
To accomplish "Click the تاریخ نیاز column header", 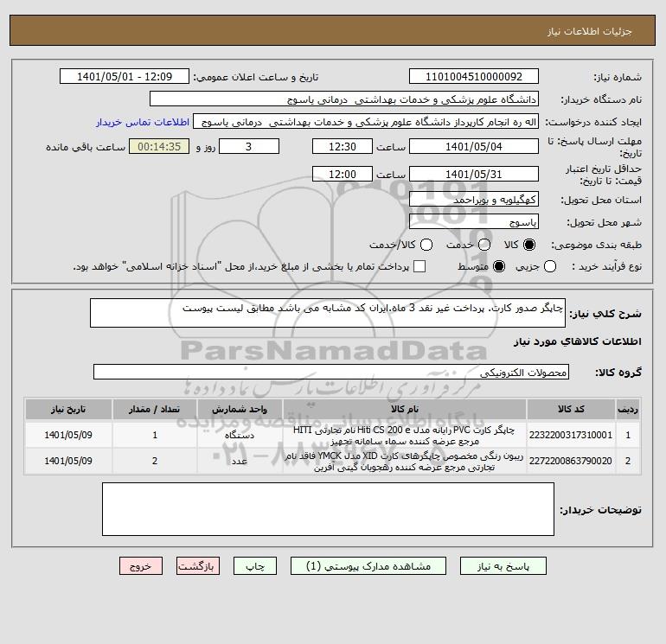I will [x=68, y=409].
